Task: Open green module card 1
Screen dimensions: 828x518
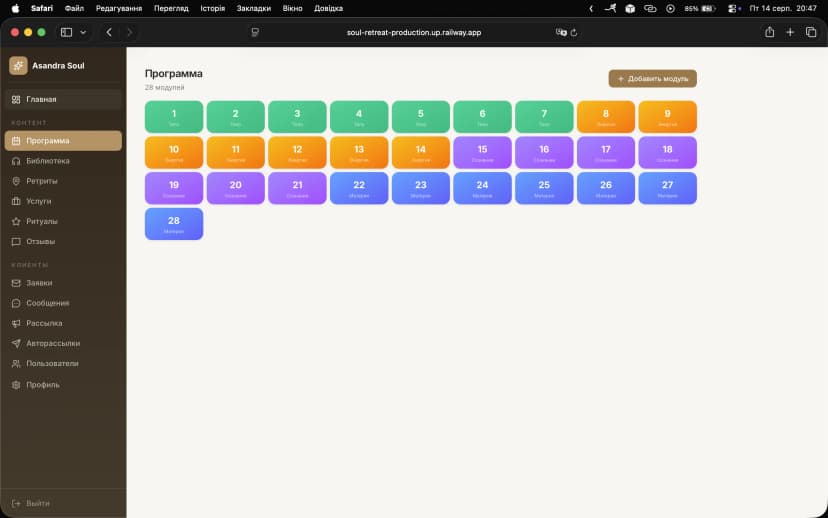Action: click(174, 117)
